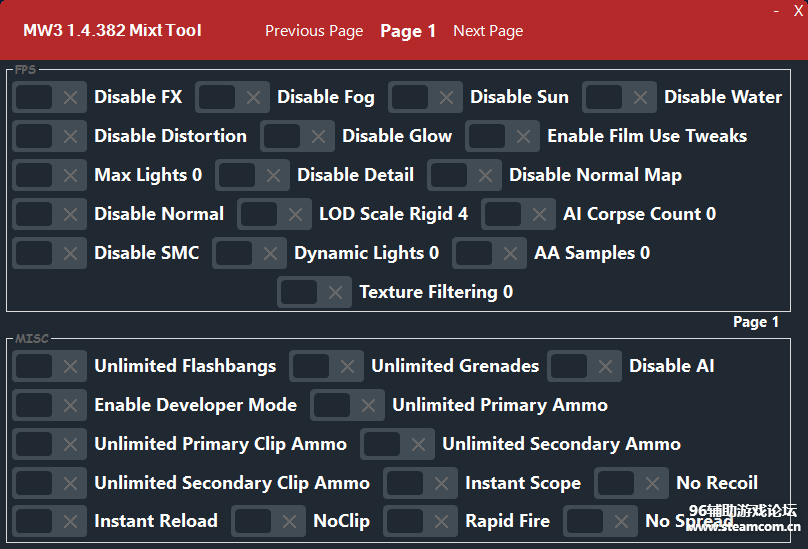Enable the Rapid Fire toggle

pyautogui.click(x=421, y=521)
